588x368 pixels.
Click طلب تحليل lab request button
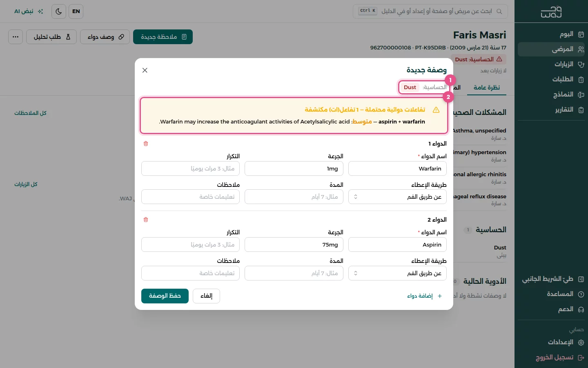51,37
